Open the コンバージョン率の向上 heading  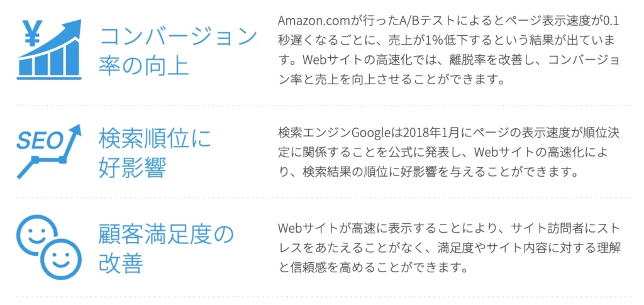point(178,52)
